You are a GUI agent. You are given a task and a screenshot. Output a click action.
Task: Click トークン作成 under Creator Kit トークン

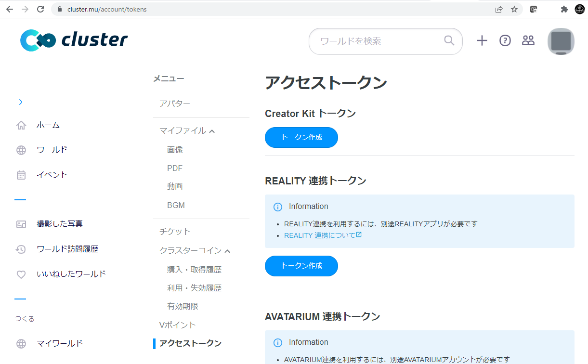pyautogui.click(x=301, y=138)
